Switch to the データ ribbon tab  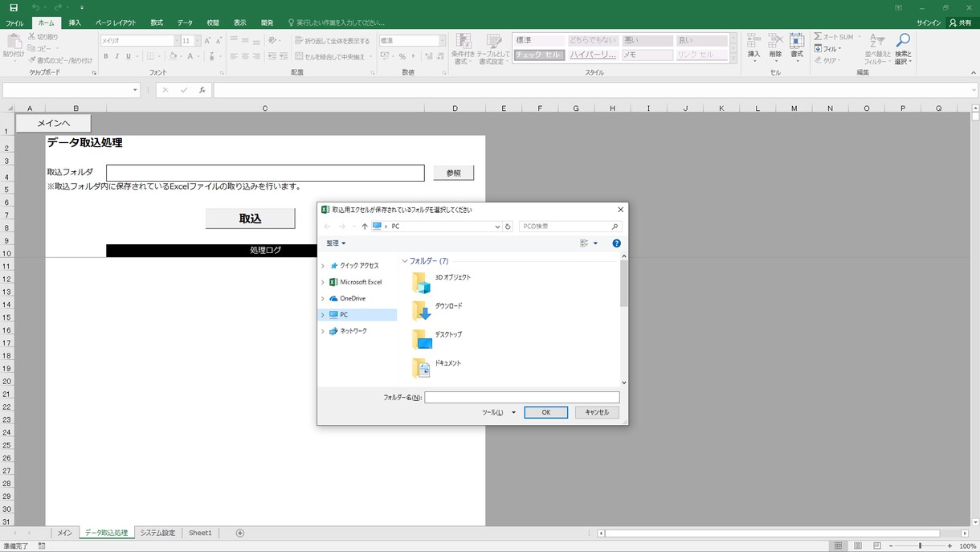(185, 22)
